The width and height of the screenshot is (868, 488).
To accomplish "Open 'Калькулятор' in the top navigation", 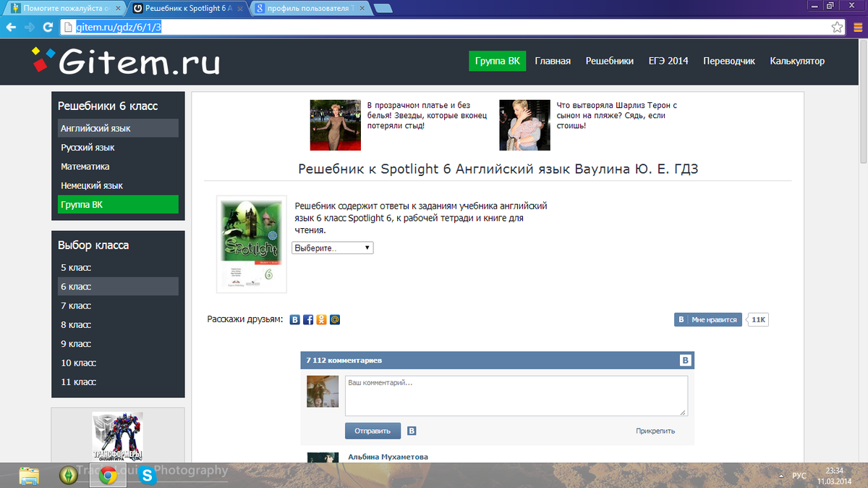I will [x=797, y=61].
